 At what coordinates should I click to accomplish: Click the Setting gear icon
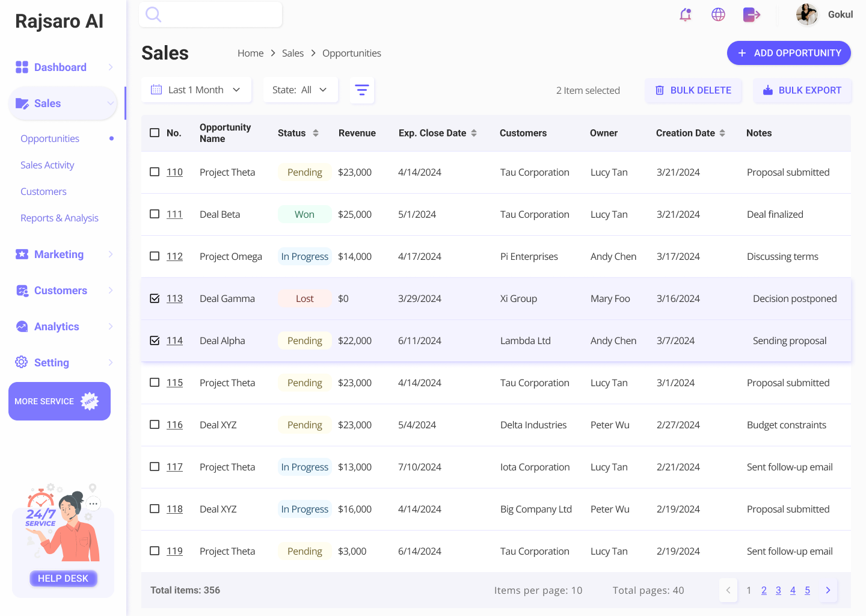[22, 362]
